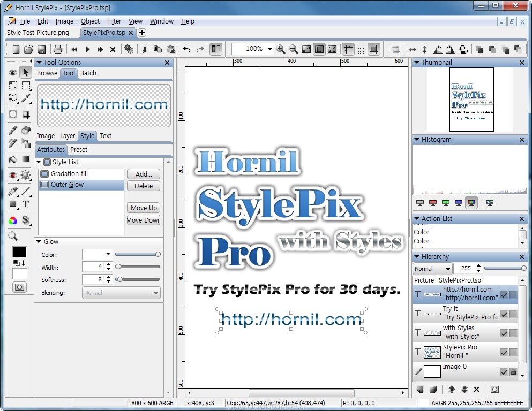Click the Cut scissors icon
532x411 pixels.
(145, 49)
